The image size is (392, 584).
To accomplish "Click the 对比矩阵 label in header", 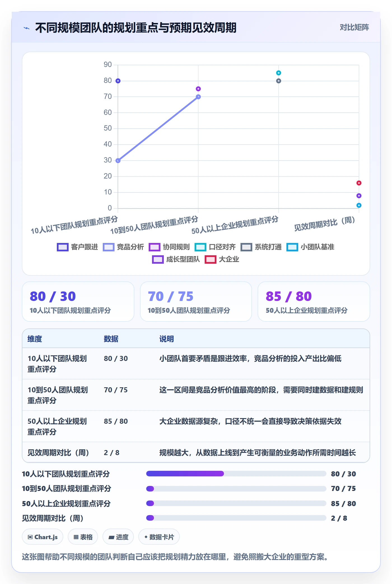I will point(354,27).
